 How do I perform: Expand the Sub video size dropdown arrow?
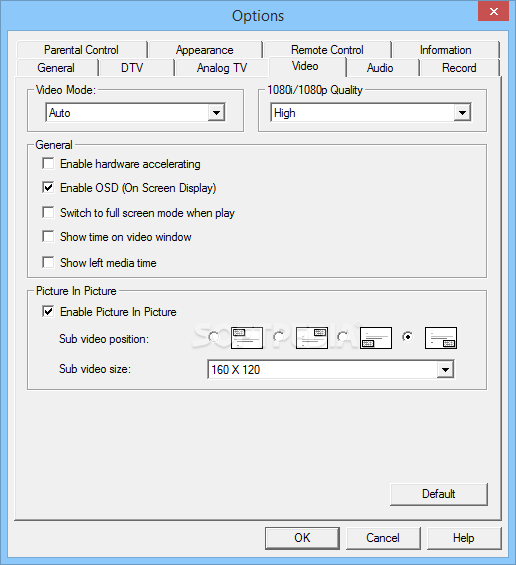445,369
